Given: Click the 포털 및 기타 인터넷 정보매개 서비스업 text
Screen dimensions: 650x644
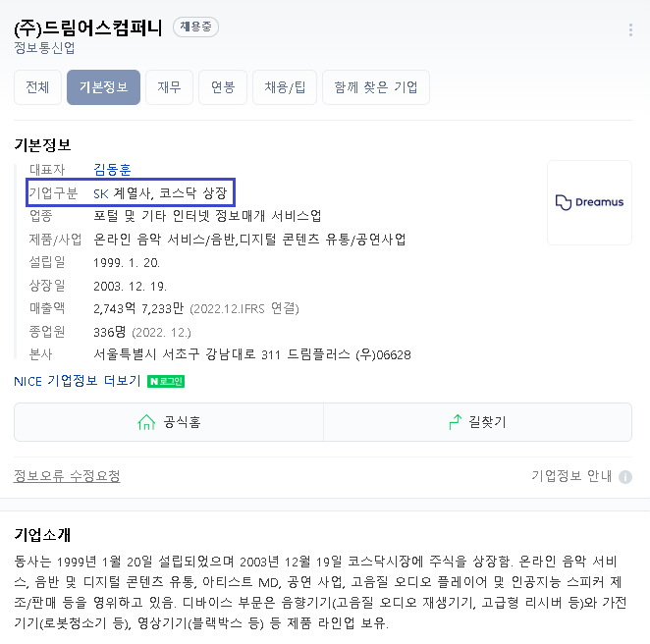Looking at the screenshot, I should [207, 216].
